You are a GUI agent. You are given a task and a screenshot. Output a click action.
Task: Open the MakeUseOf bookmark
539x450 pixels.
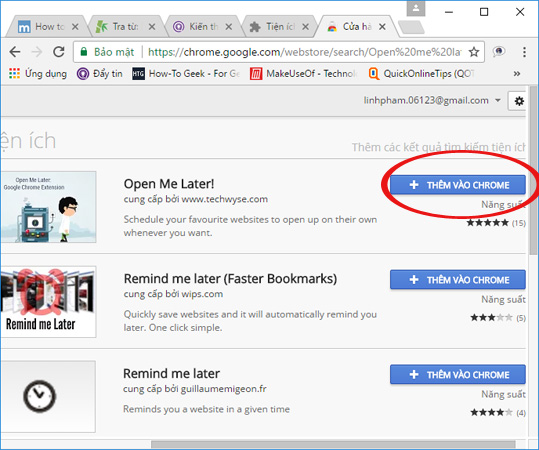click(304, 73)
